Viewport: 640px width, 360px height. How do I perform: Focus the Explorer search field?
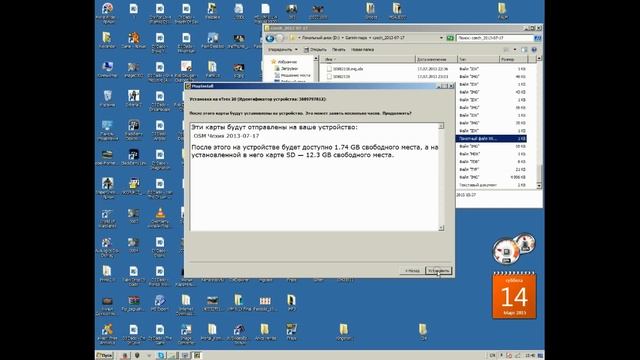pyautogui.click(x=495, y=38)
